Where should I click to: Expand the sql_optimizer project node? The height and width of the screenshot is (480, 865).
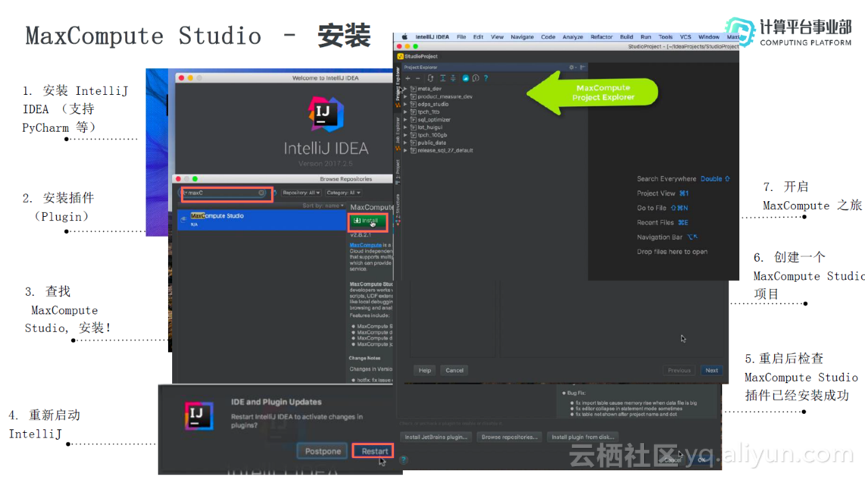tap(405, 120)
